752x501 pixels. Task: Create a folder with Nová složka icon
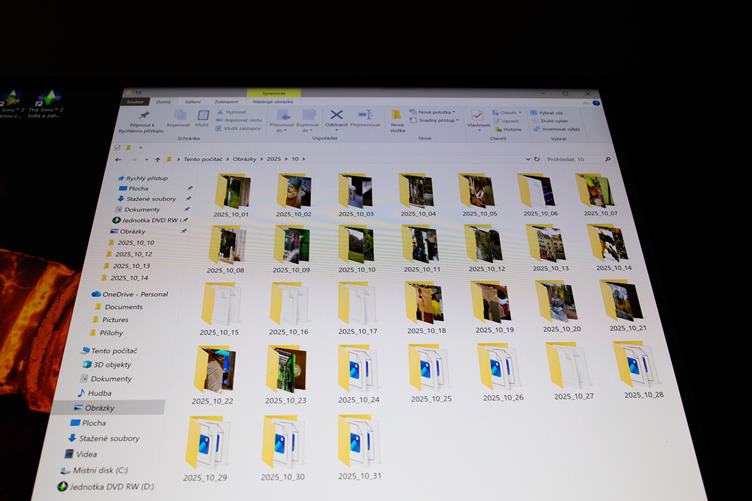click(397, 116)
